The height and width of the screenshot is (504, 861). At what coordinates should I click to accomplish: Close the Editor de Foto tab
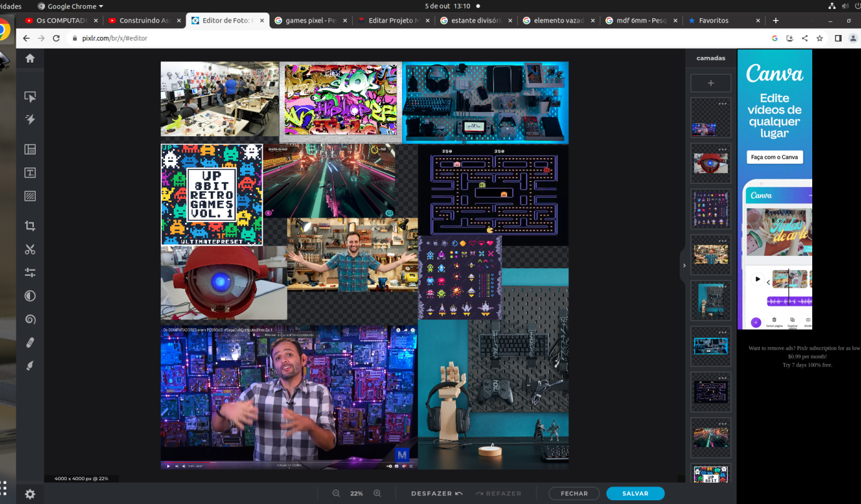point(261,21)
